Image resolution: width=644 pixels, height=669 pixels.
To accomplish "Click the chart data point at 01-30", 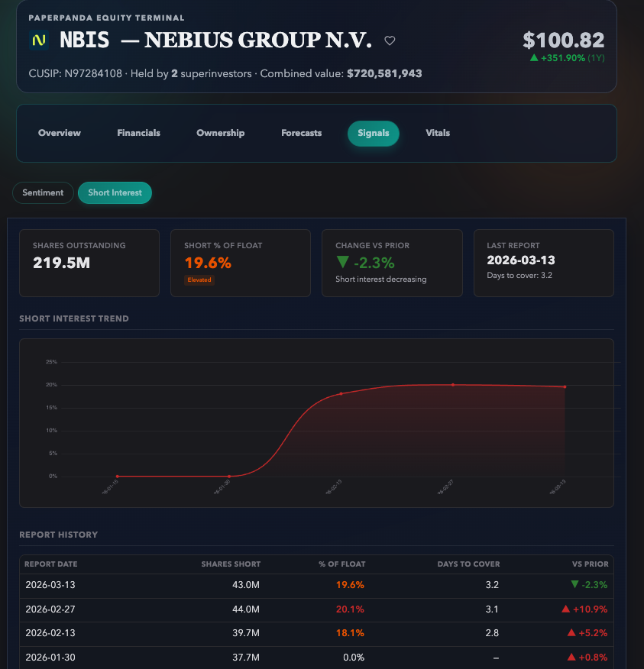I will 229,476.
